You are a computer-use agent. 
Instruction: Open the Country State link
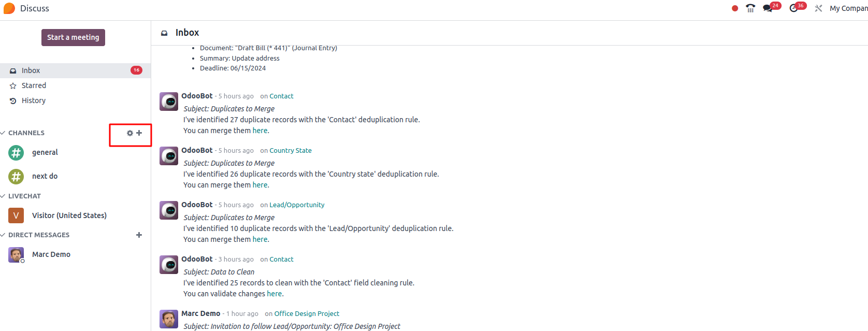(291, 151)
